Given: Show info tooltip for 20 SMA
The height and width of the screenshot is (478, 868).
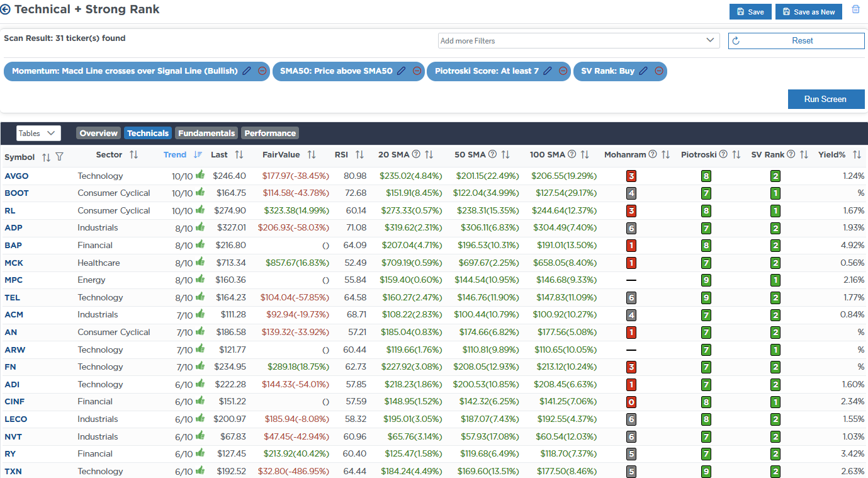Looking at the screenshot, I should tap(416, 154).
